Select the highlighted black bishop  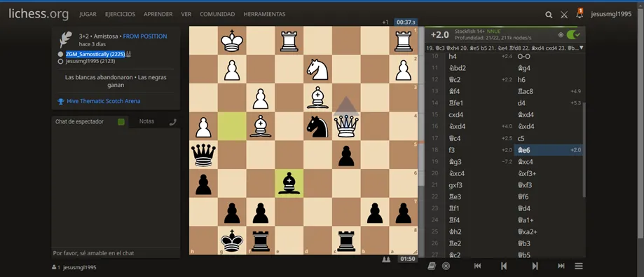click(289, 184)
